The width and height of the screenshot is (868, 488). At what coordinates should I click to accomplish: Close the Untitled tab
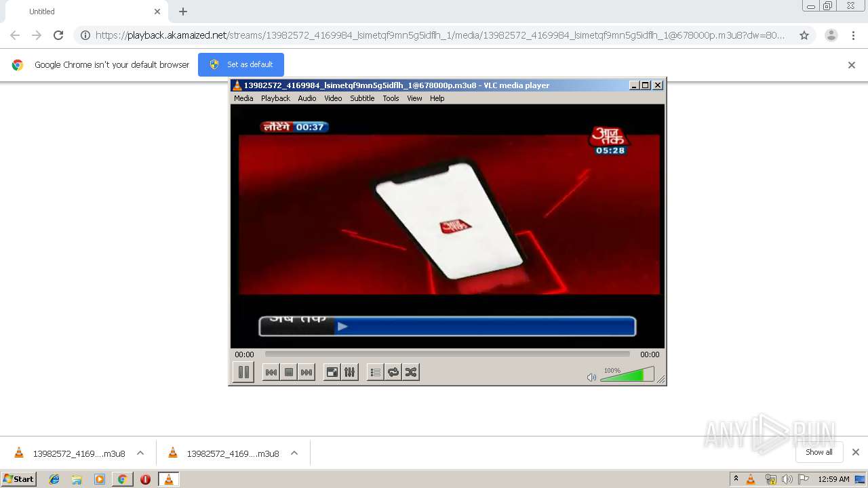point(157,12)
